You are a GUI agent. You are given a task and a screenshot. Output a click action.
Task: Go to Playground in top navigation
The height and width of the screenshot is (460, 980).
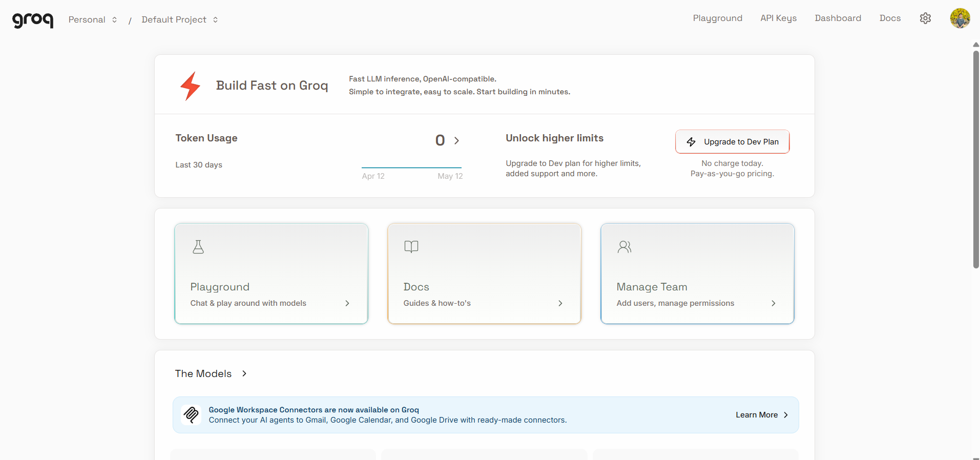coord(717,18)
